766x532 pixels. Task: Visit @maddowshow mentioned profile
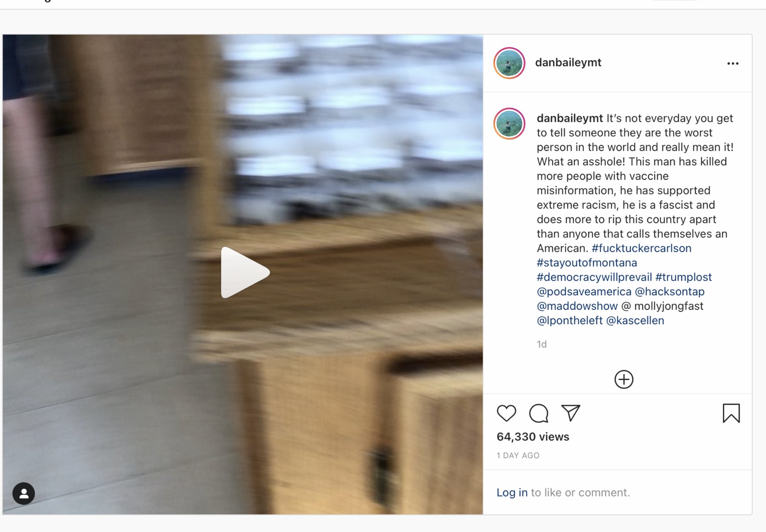point(577,306)
